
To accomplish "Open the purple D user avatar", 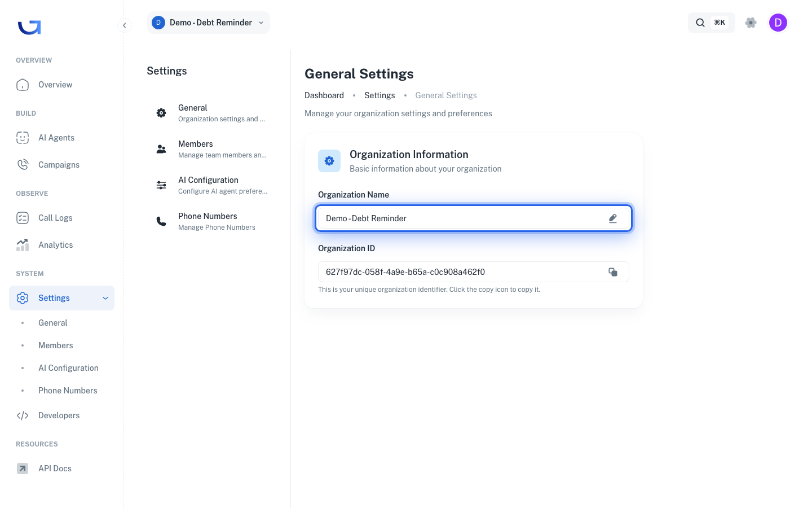I will point(778,23).
